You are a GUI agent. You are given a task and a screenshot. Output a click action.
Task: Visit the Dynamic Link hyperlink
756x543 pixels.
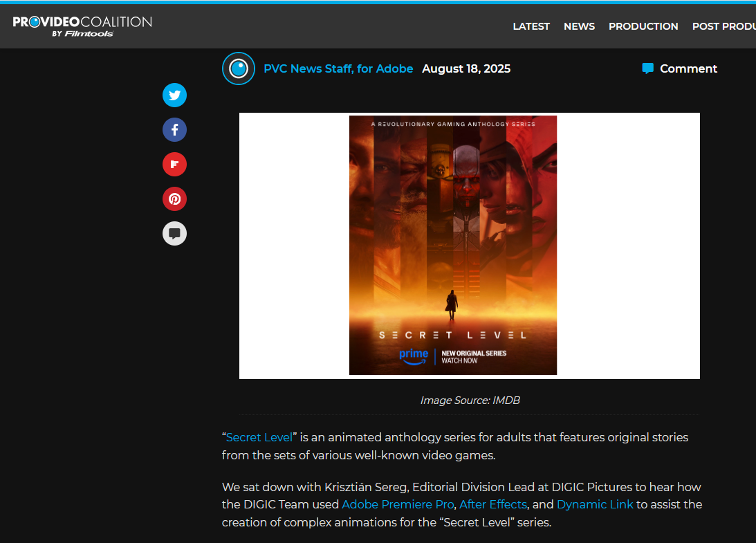click(595, 504)
